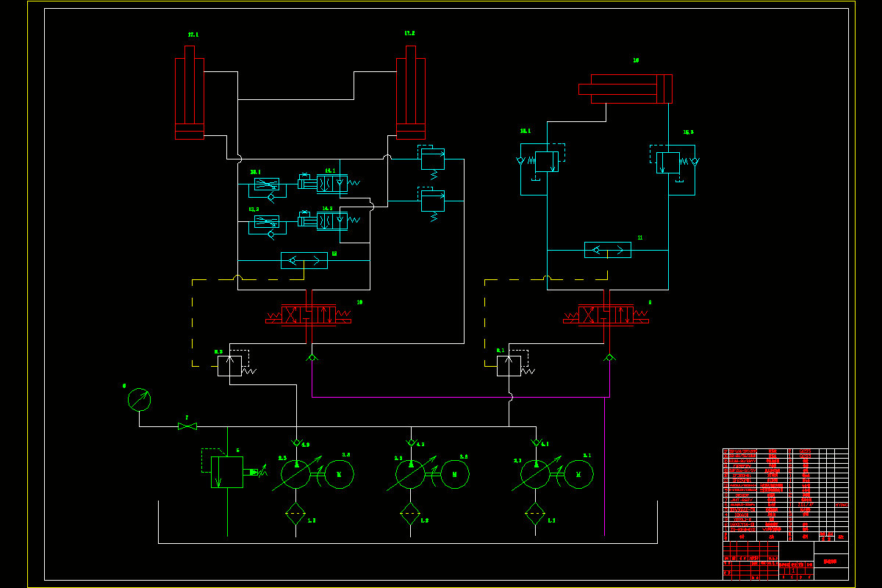
Task: Click the shutoff valve 7 symbol
Action: (187, 426)
